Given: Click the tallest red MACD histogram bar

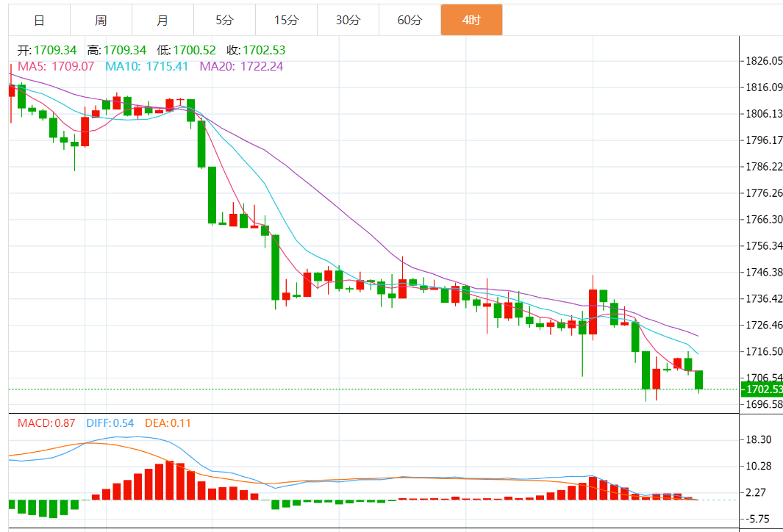Looking at the screenshot, I should tap(170, 480).
